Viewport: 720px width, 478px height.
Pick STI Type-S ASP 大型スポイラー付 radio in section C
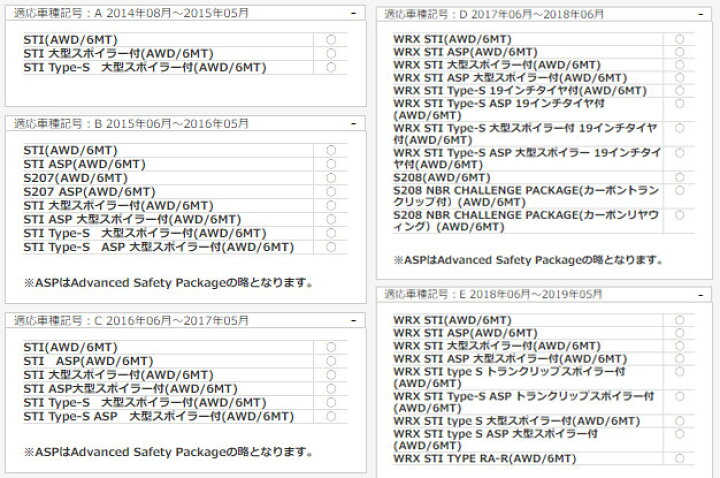(x=331, y=416)
